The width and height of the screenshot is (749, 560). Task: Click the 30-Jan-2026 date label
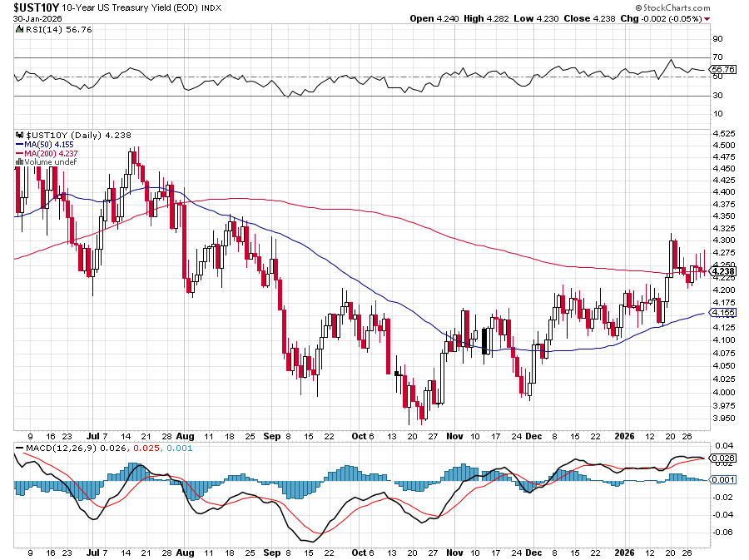[x=37, y=18]
